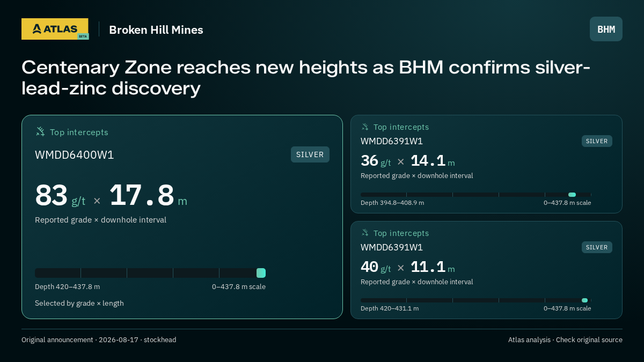The image size is (644, 362).
Task: Click the drill icon in the WMDD6400W1 card
Action: [x=40, y=131]
